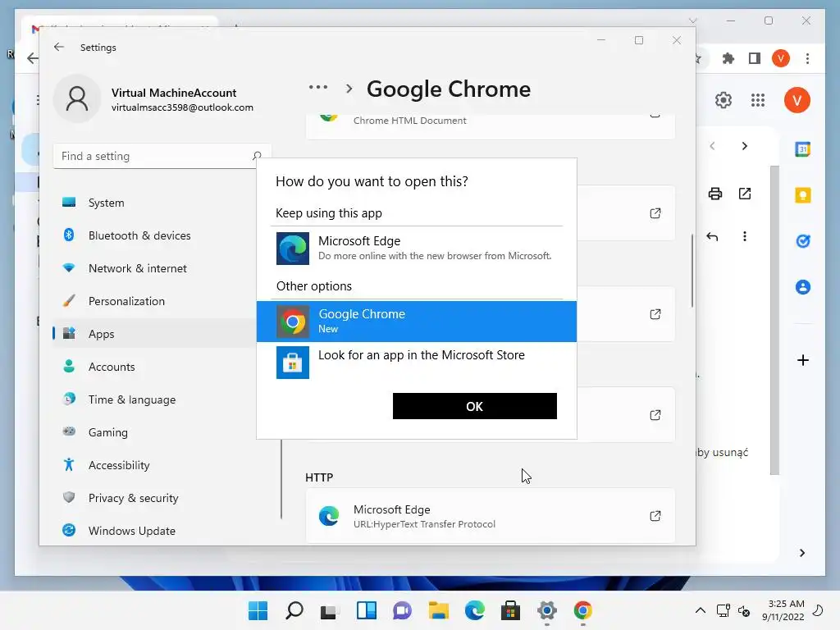Viewport: 840px width, 630px height.
Task: Select Look for an app in Microsoft Store
Action: pos(416,362)
